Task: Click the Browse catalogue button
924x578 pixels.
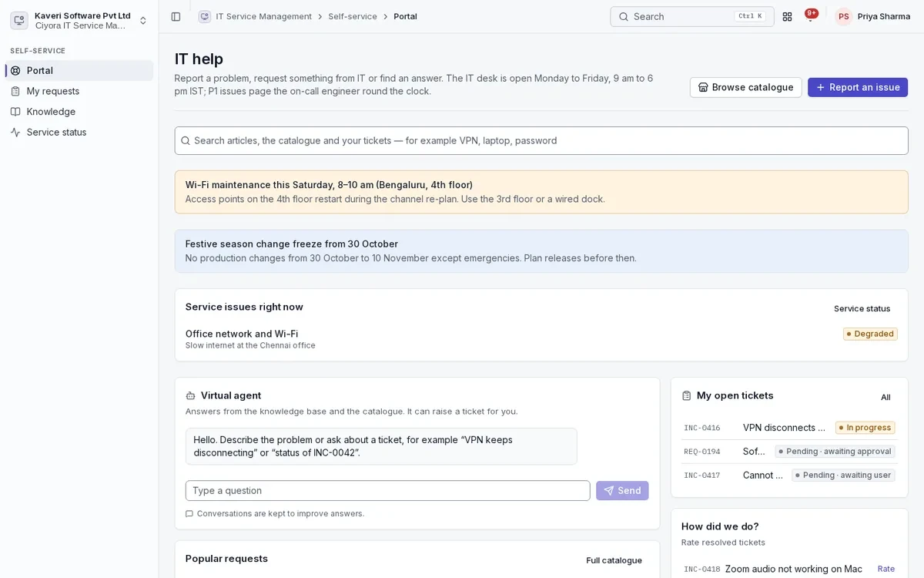Action: [745, 87]
